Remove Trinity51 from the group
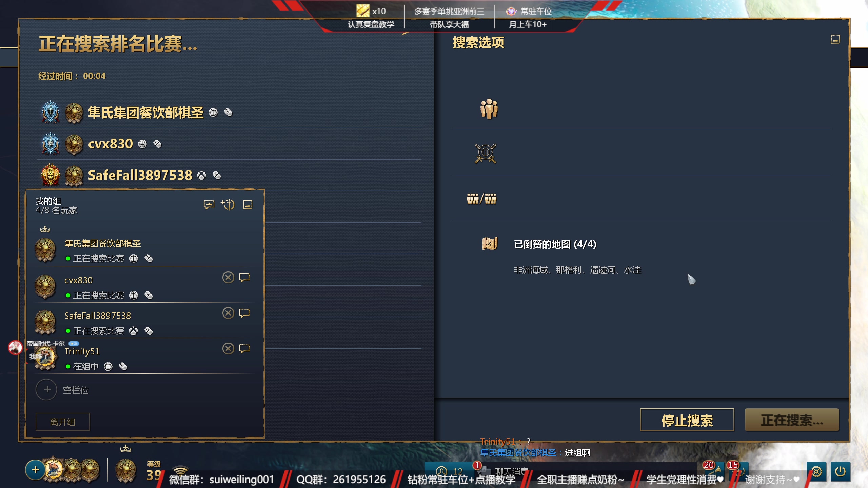 click(x=228, y=349)
